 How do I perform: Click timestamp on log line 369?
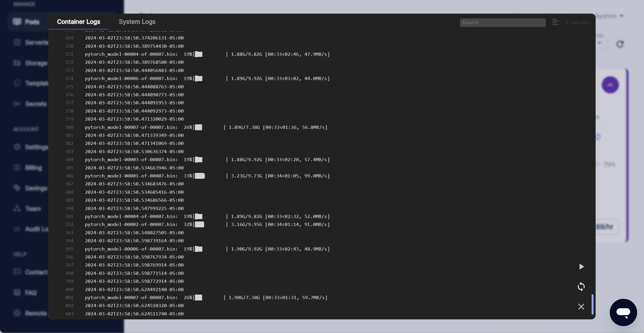tap(134, 38)
